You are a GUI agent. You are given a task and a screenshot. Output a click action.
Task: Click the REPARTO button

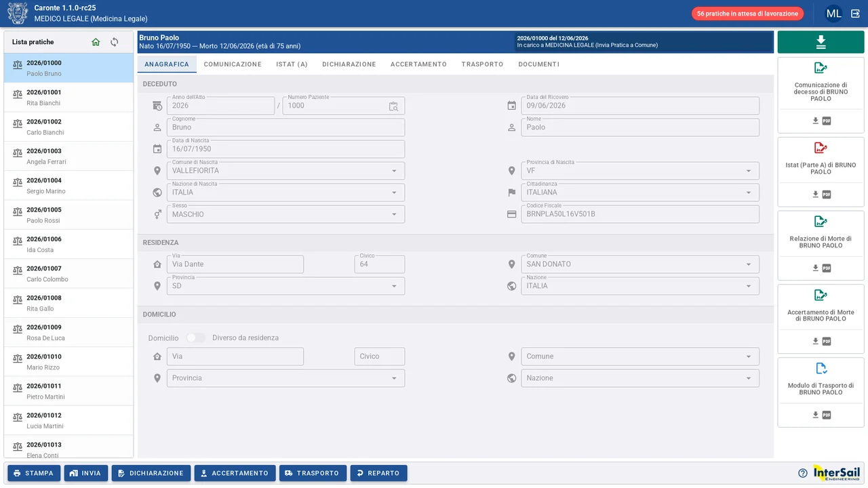pos(378,473)
